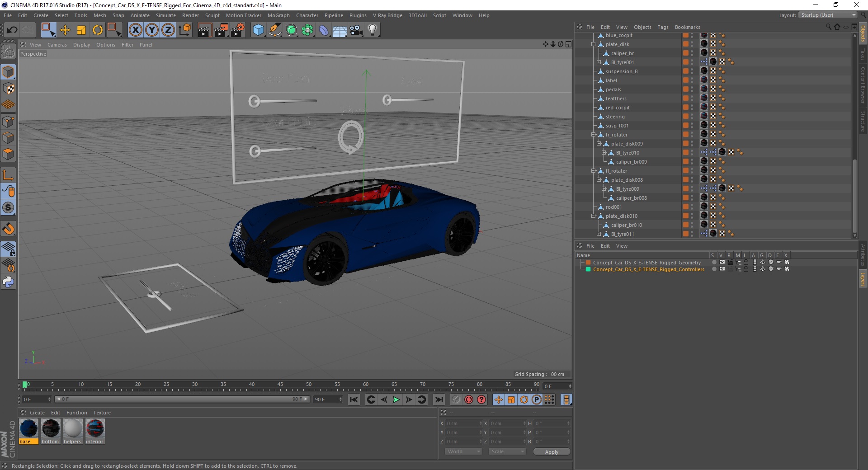The width and height of the screenshot is (868, 470).
Task: Go to the end of the animation
Action: click(439, 399)
